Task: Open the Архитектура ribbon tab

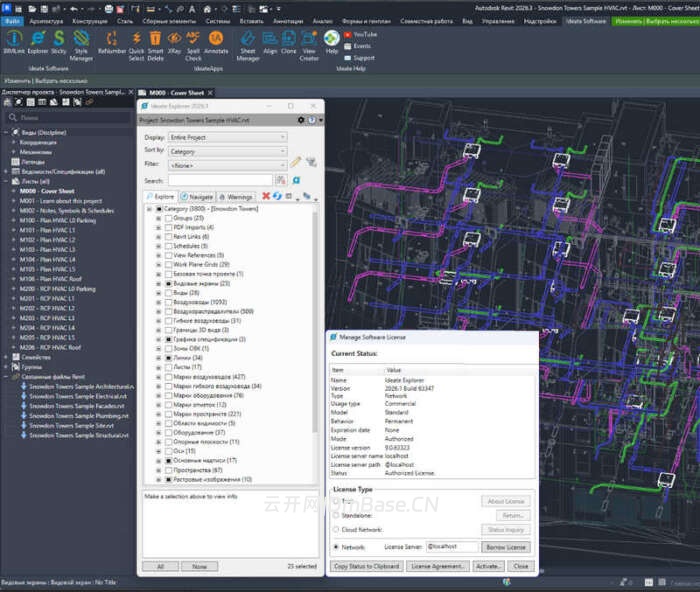Action: coord(46,21)
